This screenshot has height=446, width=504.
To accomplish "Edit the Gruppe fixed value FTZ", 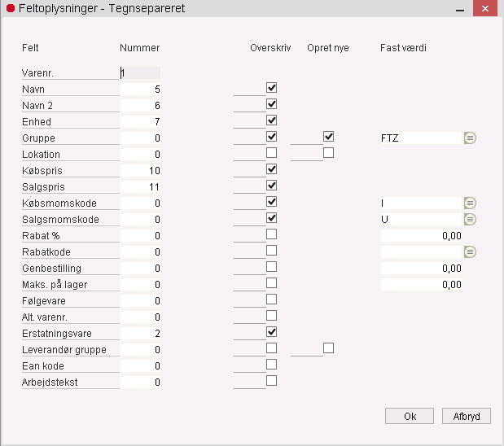I will click(x=421, y=138).
